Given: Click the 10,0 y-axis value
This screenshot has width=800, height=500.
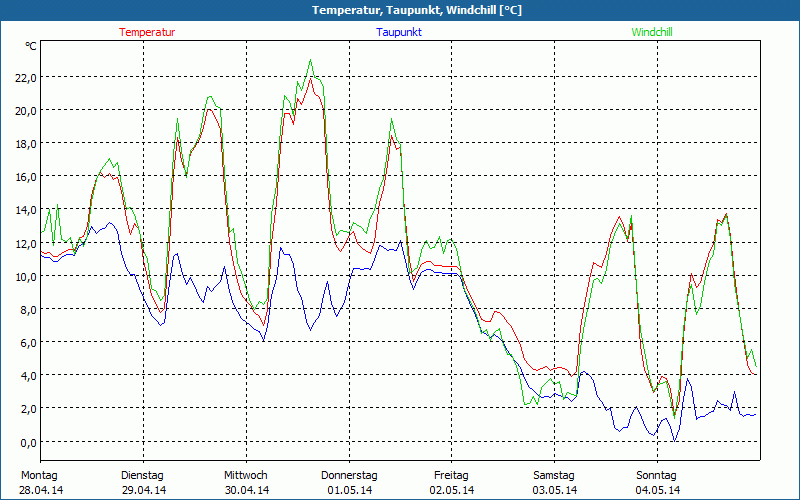Looking at the screenshot, I should (x=26, y=277).
